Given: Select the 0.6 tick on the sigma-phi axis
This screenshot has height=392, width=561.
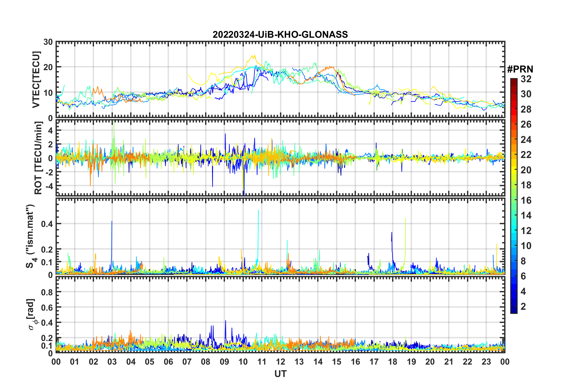Looking at the screenshot, I should 47,307.
